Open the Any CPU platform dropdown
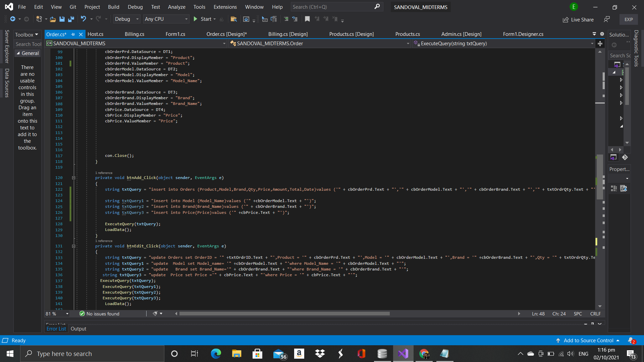This screenshot has width=644, height=362. click(x=166, y=19)
